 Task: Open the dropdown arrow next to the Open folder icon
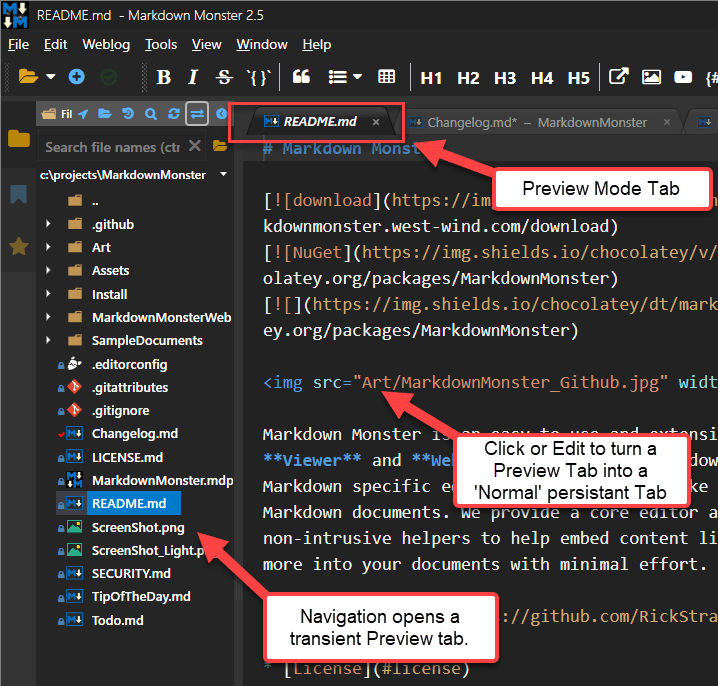point(51,76)
